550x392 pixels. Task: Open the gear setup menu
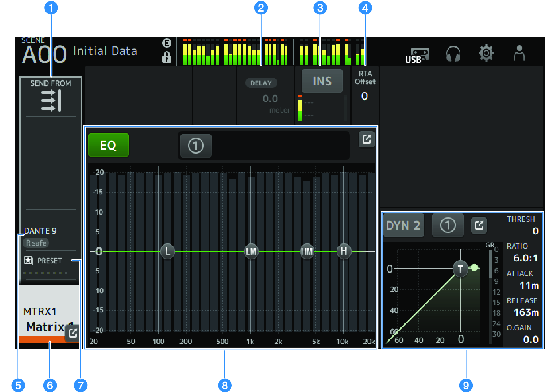(486, 53)
